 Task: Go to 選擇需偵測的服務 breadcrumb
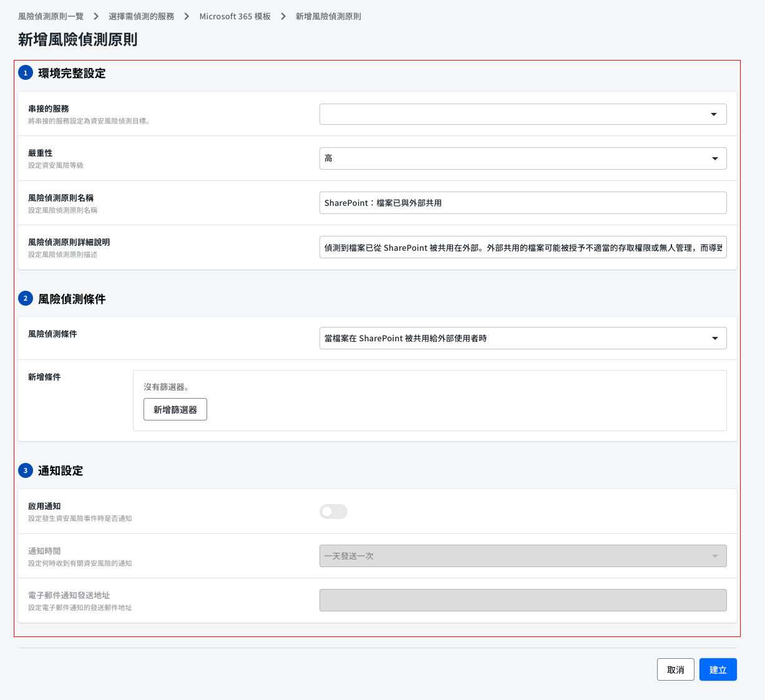point(142,16)
